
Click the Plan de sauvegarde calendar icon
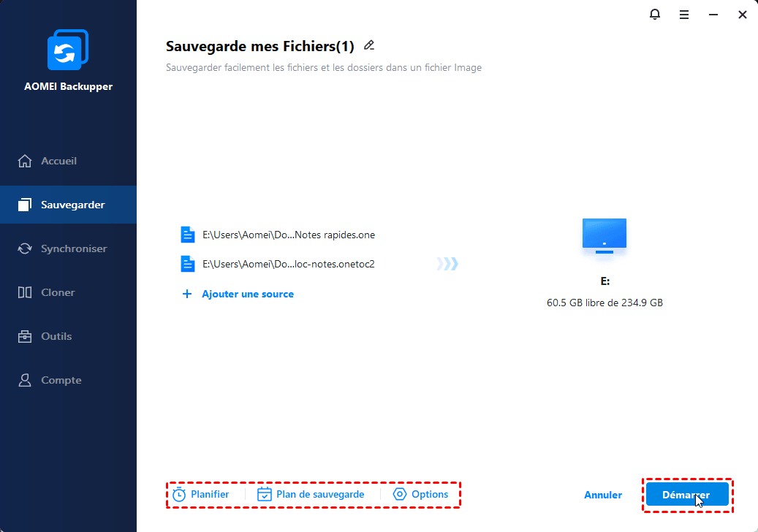[x=265, y=494]
